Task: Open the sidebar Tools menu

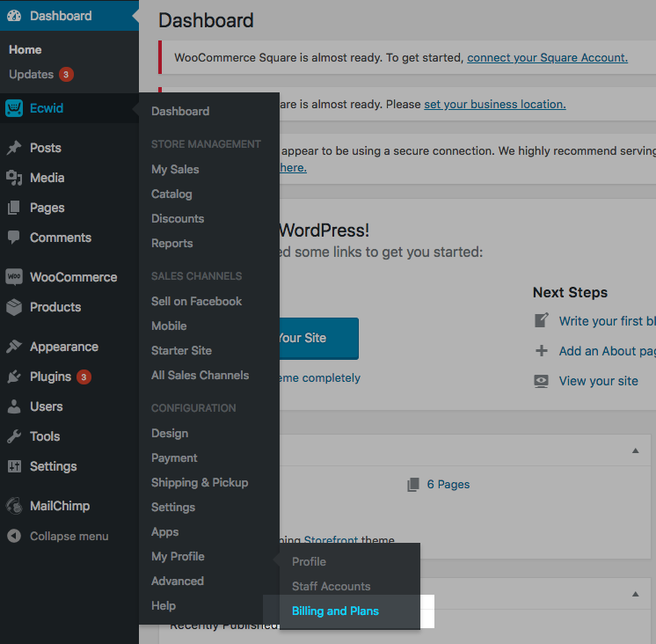Action: (45, 436)
